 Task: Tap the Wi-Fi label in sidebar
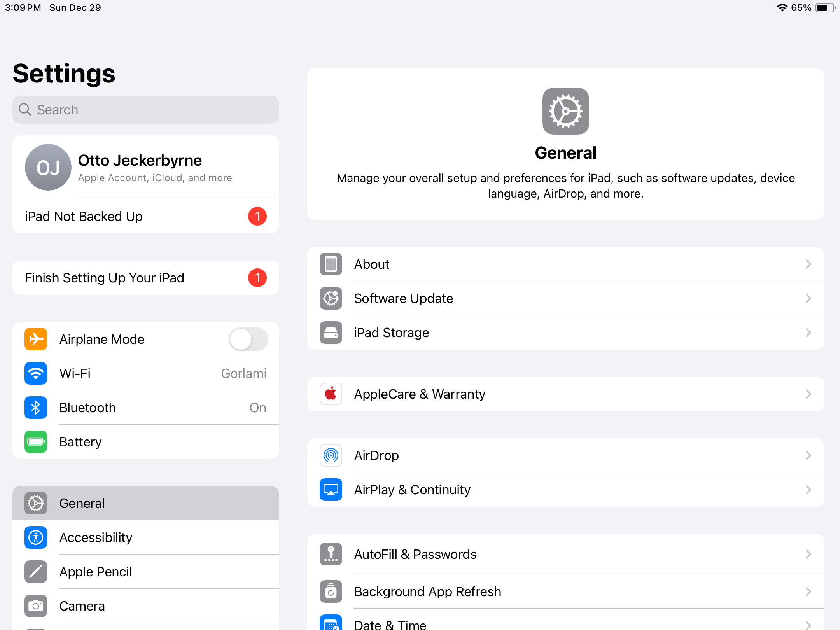(x=75, y=373)
